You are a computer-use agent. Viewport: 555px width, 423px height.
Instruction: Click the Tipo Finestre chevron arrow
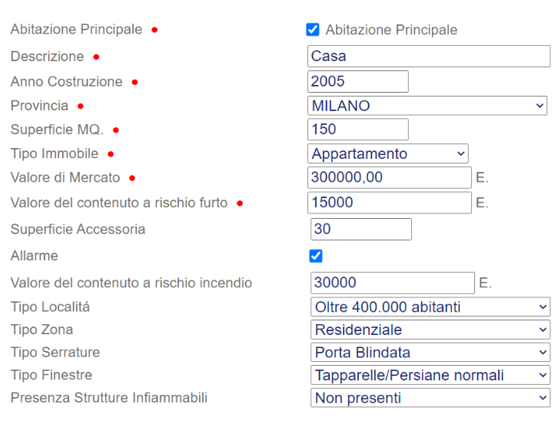click(543, 375)
